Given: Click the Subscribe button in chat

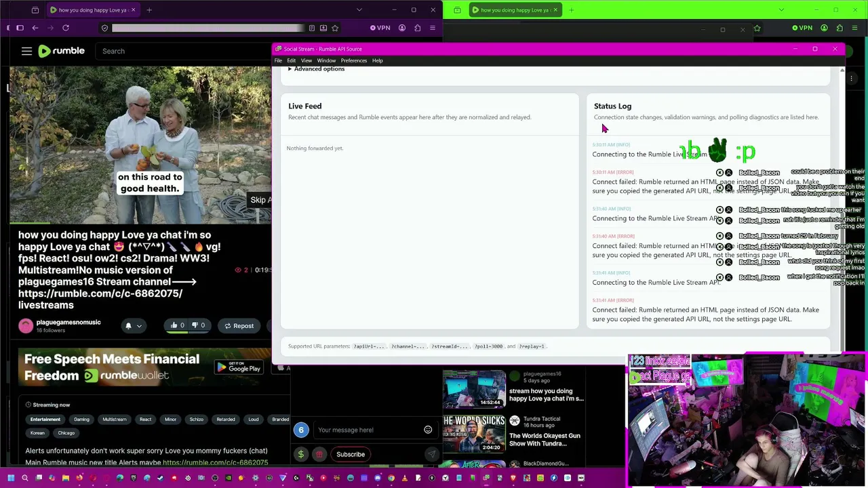Looking at the screenshot, I should 351,454.
